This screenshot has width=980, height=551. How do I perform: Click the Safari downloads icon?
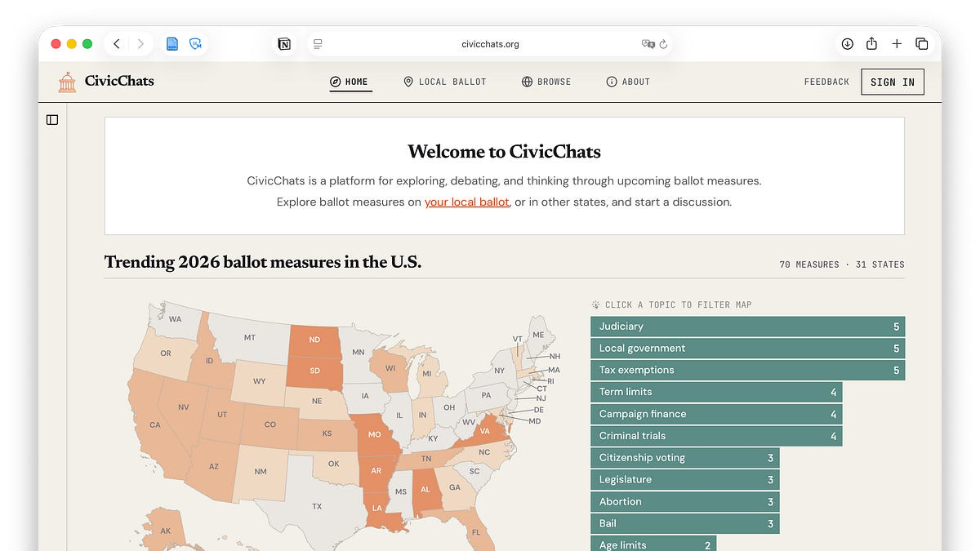pos(847,44)
